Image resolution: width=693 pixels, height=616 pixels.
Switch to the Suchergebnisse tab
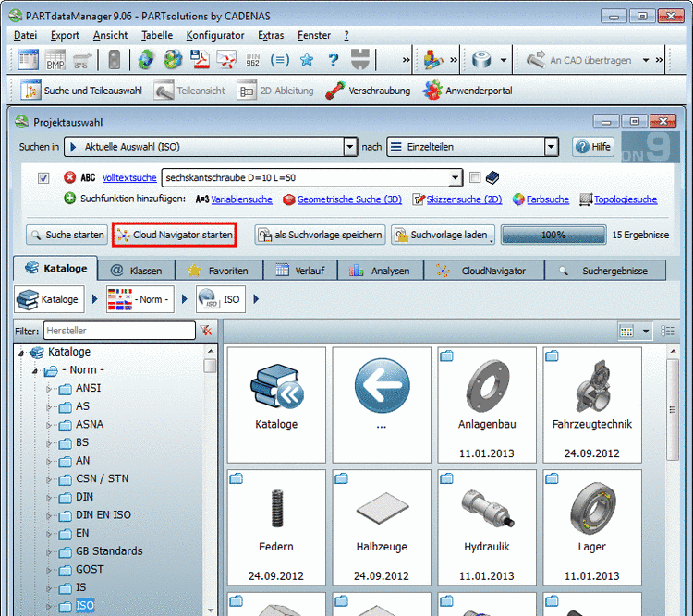pos(604,271)
